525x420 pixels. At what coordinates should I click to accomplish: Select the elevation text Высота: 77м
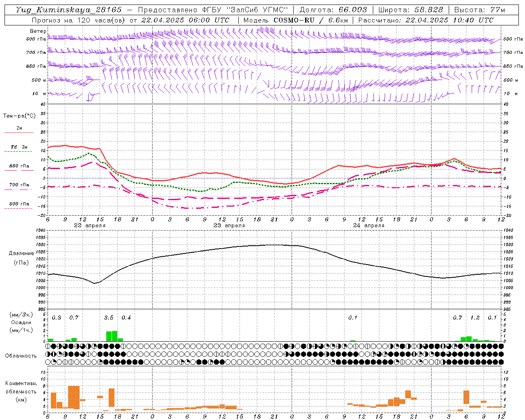click(x=480, y=10)
